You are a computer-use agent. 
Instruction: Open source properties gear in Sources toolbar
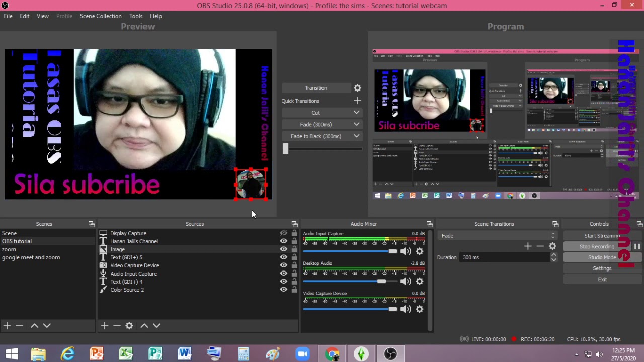coord(129,326)
